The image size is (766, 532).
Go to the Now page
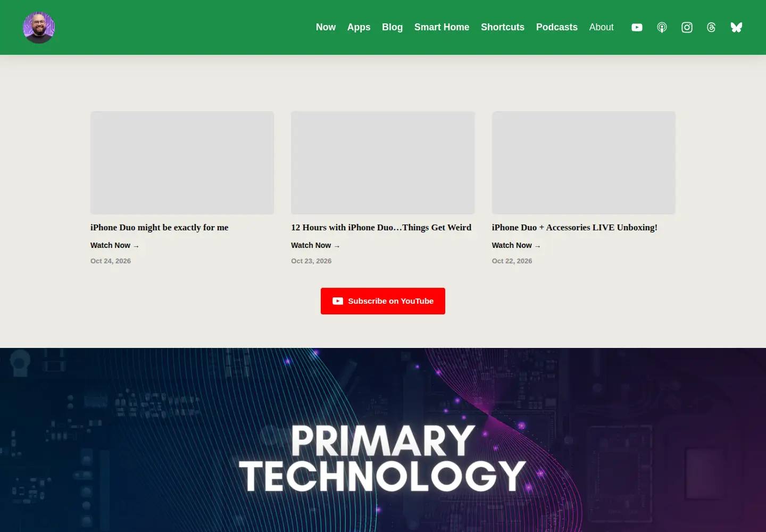326,27
